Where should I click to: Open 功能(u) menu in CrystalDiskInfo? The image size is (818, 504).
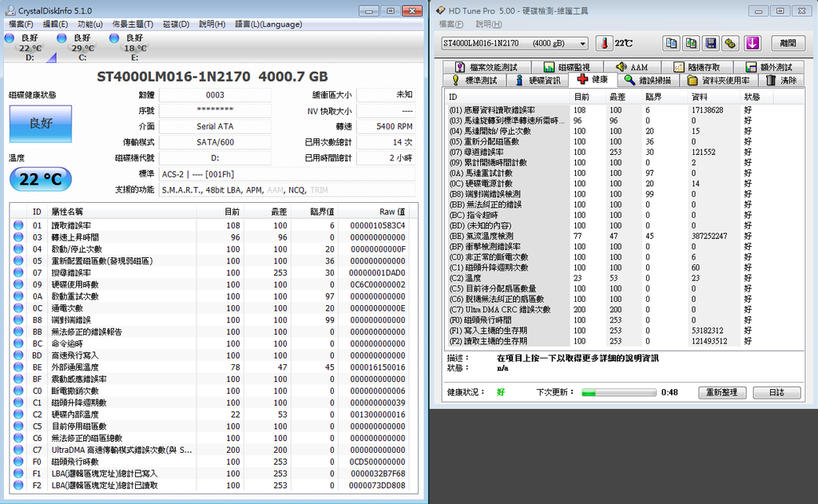(89, 25)
